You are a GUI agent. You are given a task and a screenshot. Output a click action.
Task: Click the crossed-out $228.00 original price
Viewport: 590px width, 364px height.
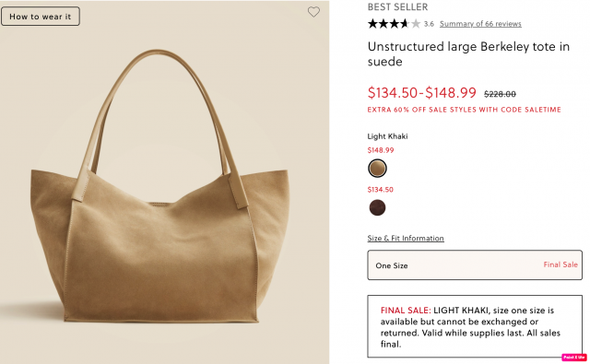[x=500, y=94]
